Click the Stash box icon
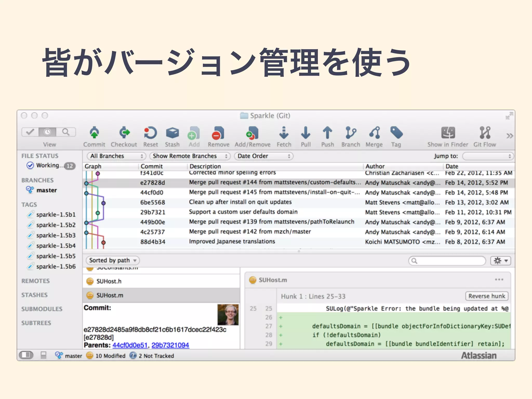 coord(172,133)
